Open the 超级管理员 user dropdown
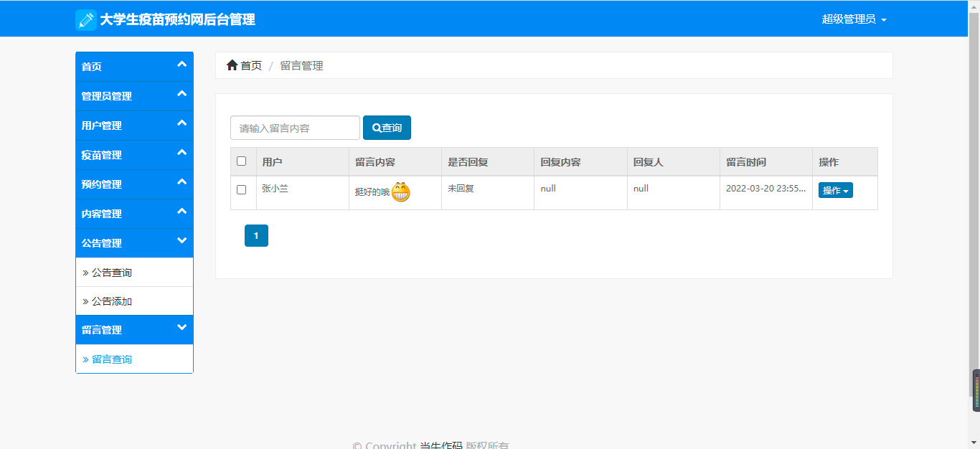 pos(854,19)
